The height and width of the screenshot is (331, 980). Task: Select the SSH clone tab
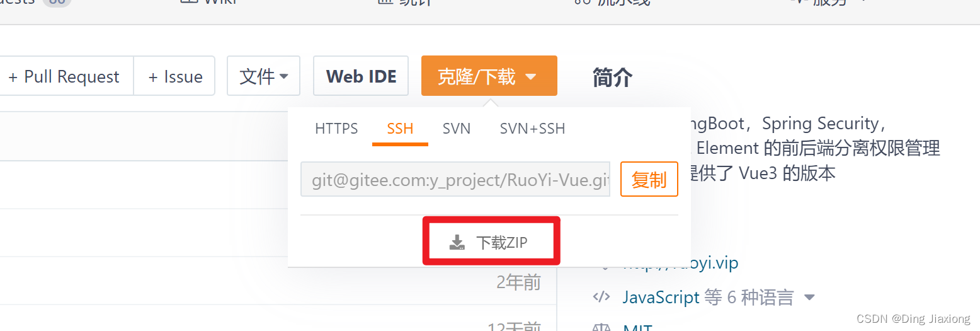[400, 129]
